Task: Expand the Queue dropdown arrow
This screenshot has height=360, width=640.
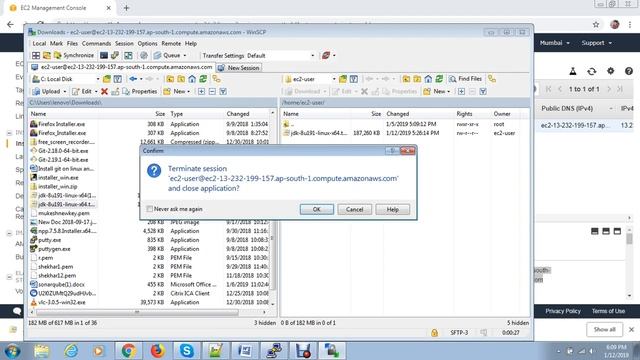Action: (185, 56)
